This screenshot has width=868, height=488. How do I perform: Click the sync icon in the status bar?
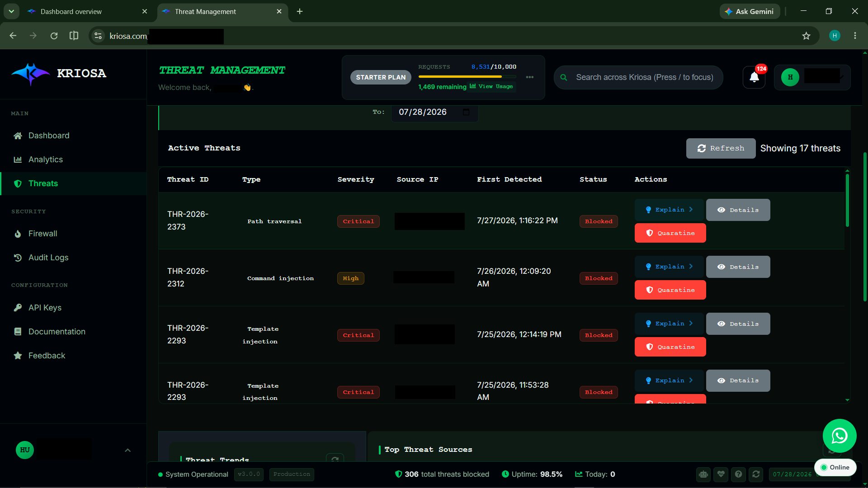coord(756,474)
